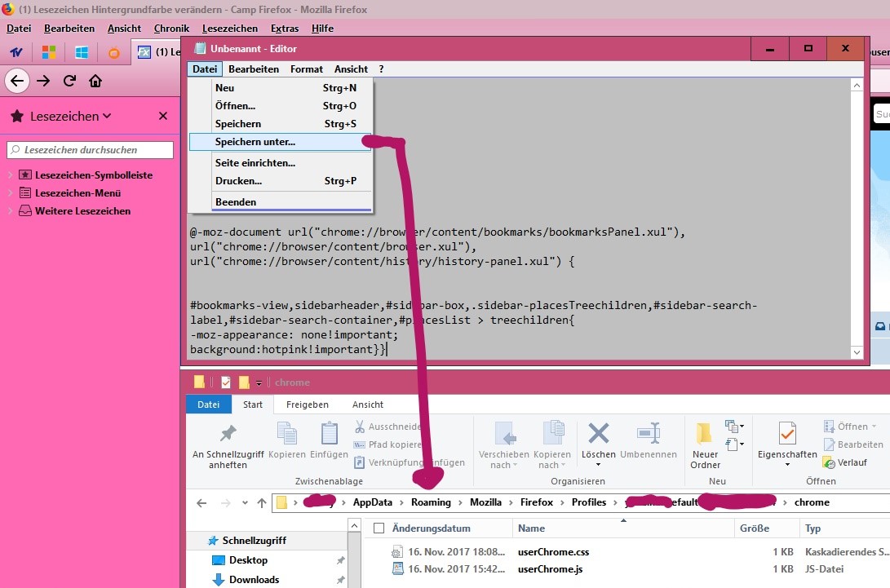Choose Öffnen... in Datei menu
Image resolution: width=890 pixels, height=588 pixels.
coord(281,105)
